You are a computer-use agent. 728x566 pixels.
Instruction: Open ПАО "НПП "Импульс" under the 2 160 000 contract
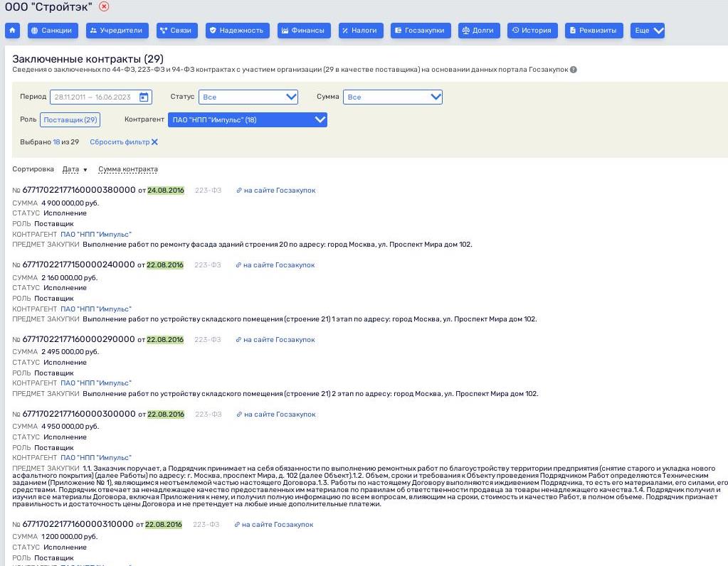[96, 309]
